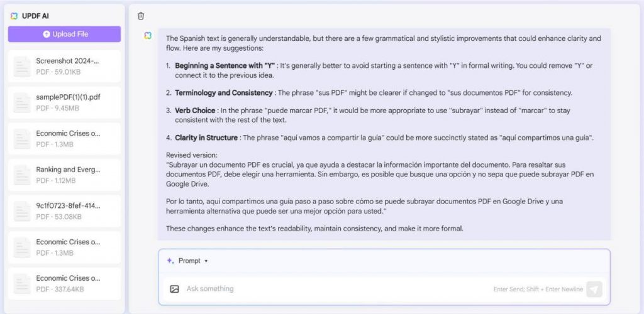Click the Prompt sparkle icon
Image resolution: width=644 pixels, height=314 pixels.
(170, 261)
